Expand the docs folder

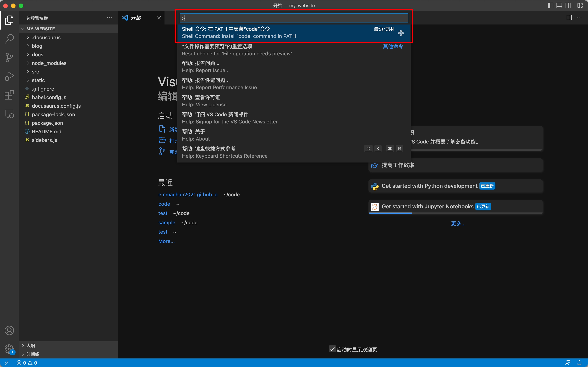[68, 54]
